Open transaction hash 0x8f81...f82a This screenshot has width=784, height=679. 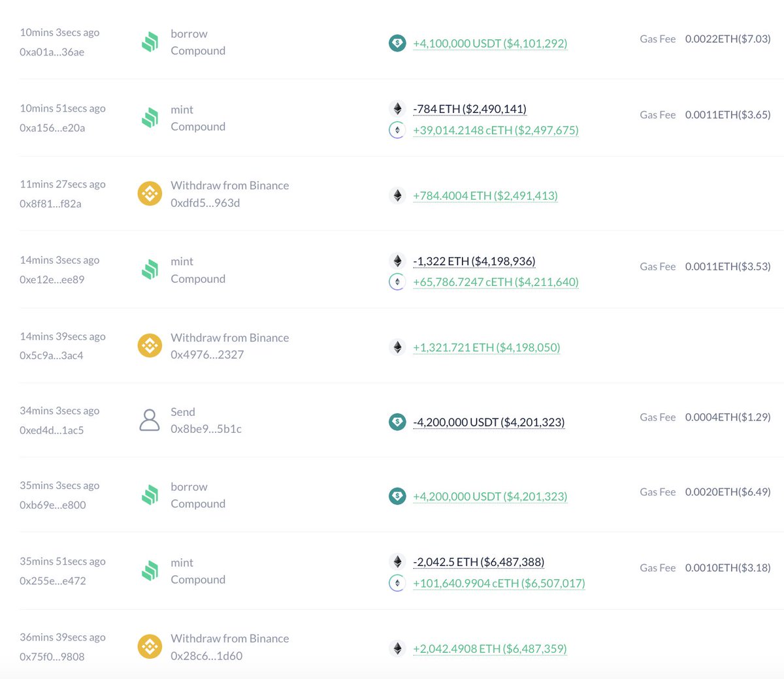pos(50,204)
